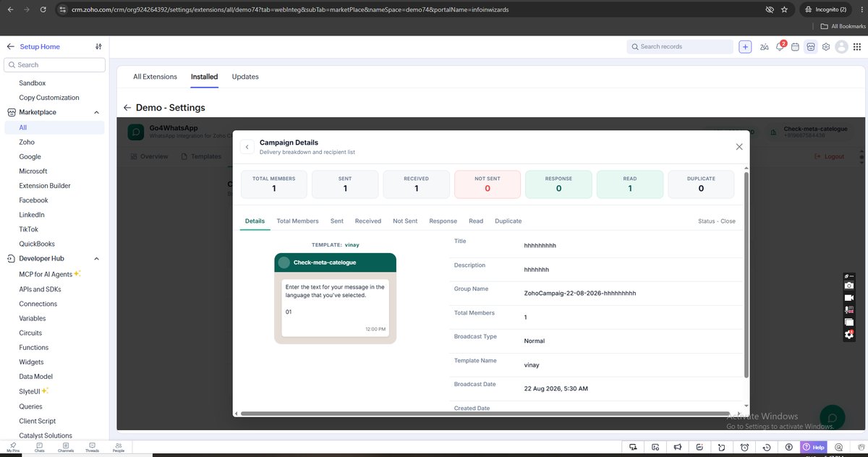The width and height of the screenshot is (868, 457).
Task: Open Channels in bottom bar
Action: click(66, 448)
